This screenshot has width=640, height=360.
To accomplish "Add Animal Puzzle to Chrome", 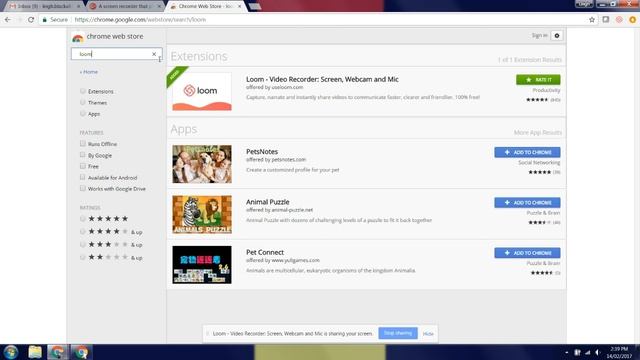I will pos(527,202).
